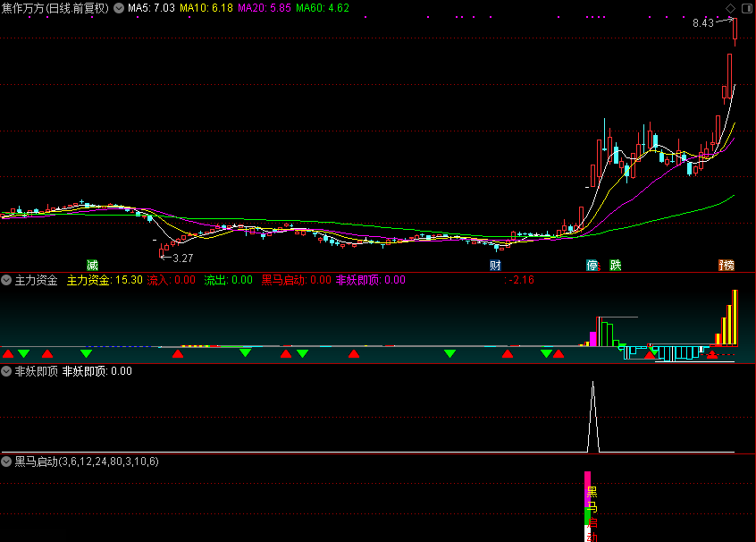Click the blue 财 event marker
Viewport: 756px width, 542px height.
pyautogui.click(x=495, y=265)
